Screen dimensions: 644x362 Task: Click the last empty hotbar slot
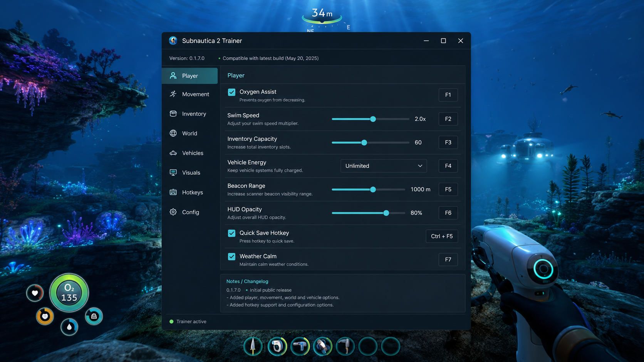[x=391, y=346]
